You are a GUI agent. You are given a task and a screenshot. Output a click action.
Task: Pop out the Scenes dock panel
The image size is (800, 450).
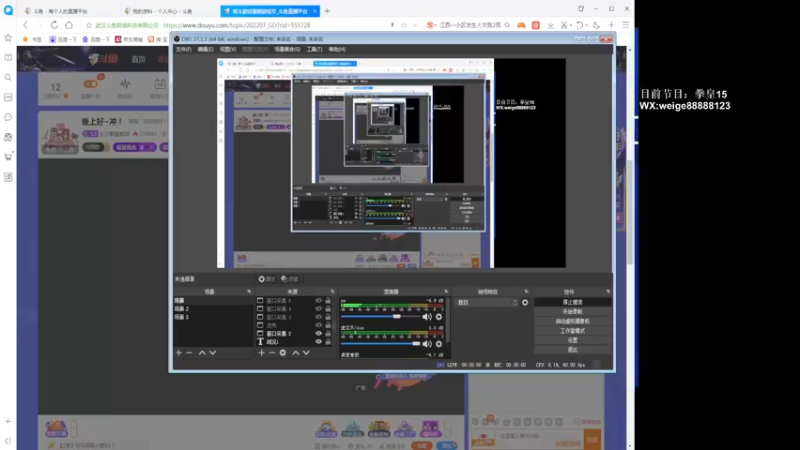point(249,292)
